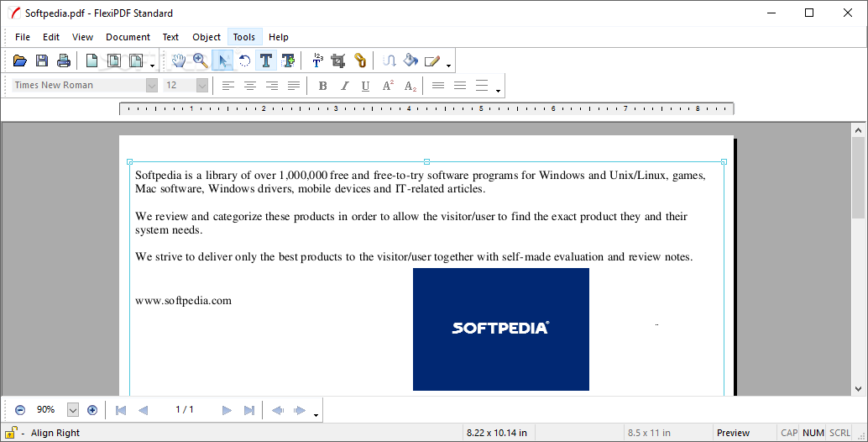Select the paint bucket fill tool
Viewport: 868px width, 442px height.
(x=410, y=61)
